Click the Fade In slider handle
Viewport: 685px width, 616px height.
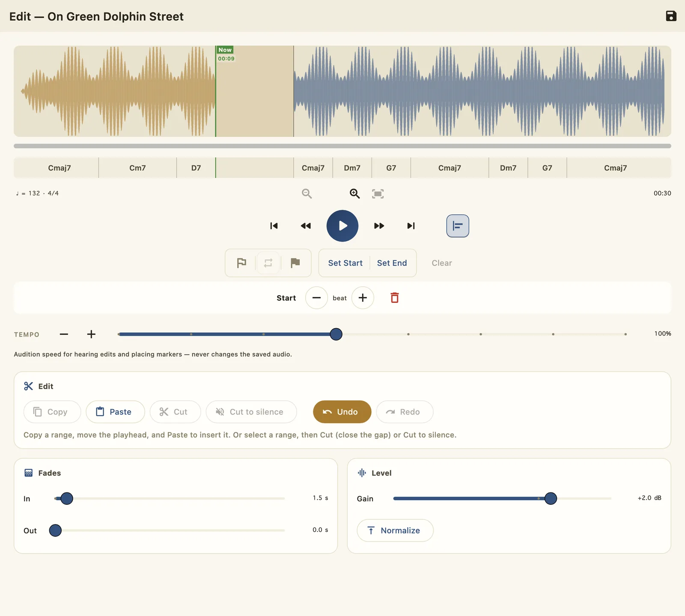tap(67, 498)
